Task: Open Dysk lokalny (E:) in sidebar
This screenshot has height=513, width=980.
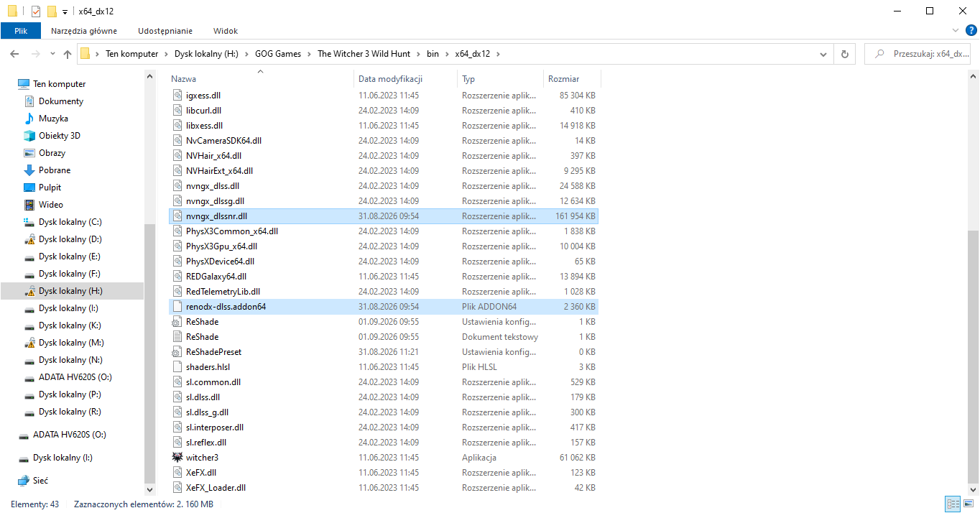Action: click(x=69, y=256)
